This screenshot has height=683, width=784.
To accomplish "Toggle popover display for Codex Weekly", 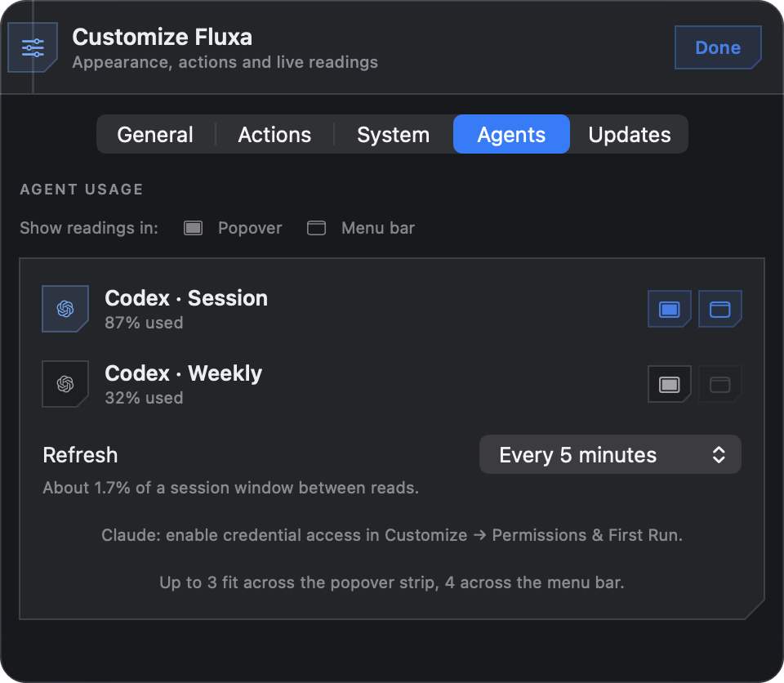I will tap(670, 384).
